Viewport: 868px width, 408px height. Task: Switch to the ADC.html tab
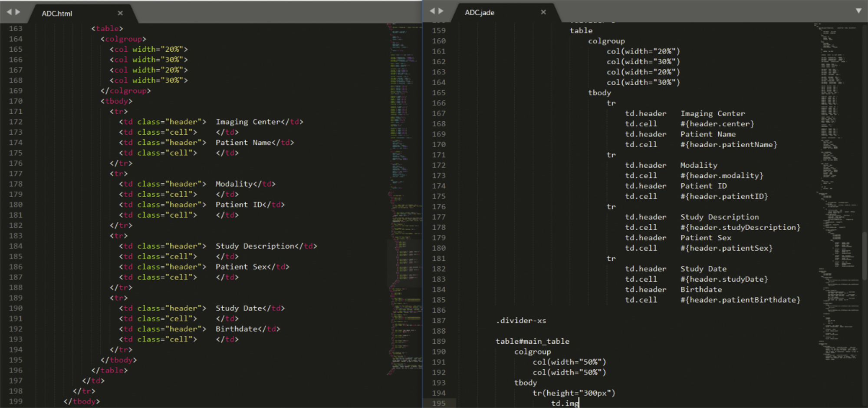click(x=57, y=13)
